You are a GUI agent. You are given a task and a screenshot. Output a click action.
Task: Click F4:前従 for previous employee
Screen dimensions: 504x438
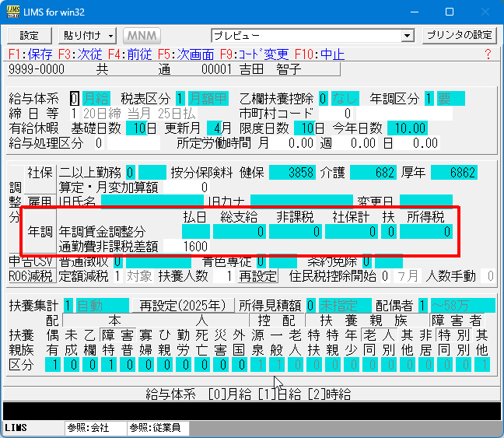click(x=129, y=54)
